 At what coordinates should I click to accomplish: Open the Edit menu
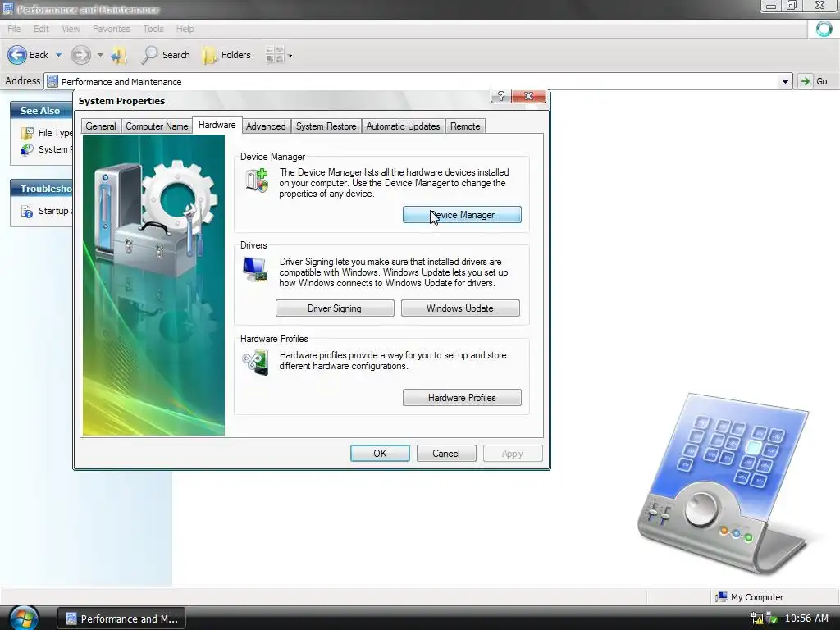(41, 29)
